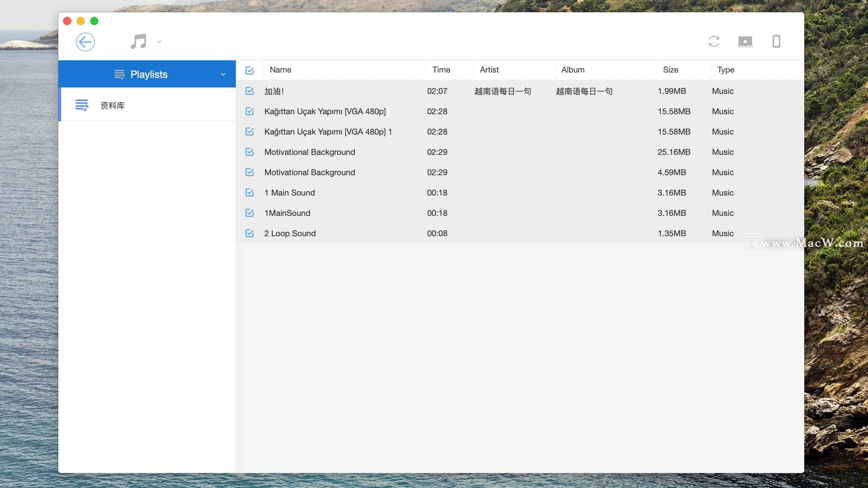Click the sync/refresh icon

pos(714,41)
